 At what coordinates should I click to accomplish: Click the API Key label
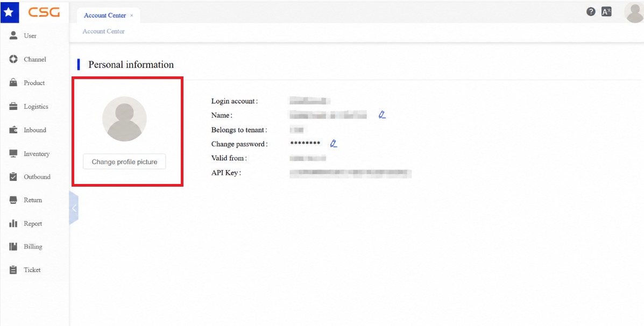(x=226, y=173)
